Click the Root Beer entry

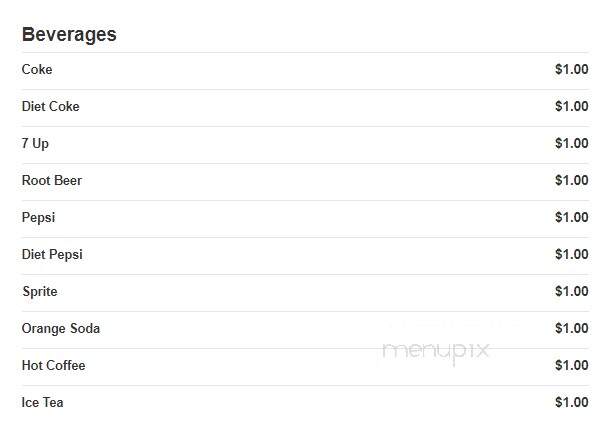(52, 180)
